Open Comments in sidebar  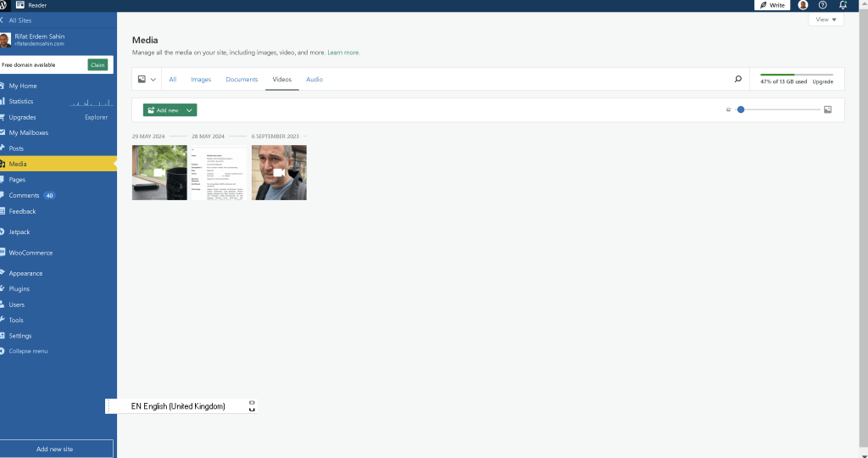point(58,195)
